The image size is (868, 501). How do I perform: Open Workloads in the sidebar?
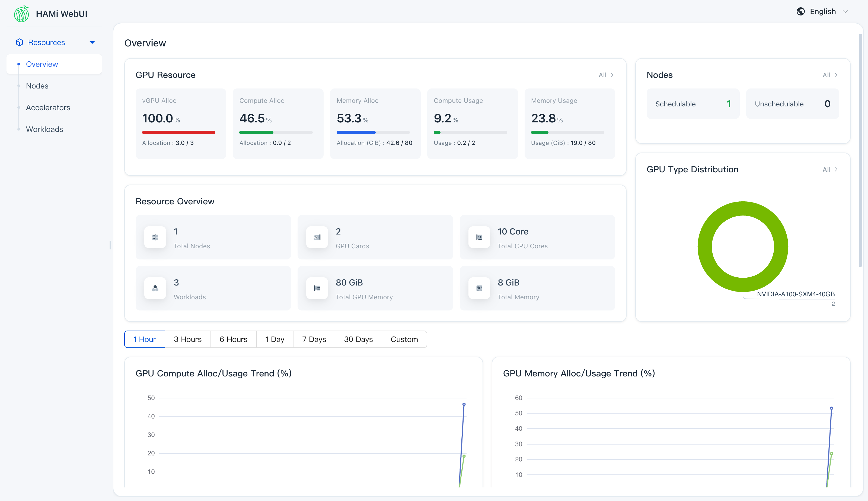pyautogui.click(x=54, y=129)
